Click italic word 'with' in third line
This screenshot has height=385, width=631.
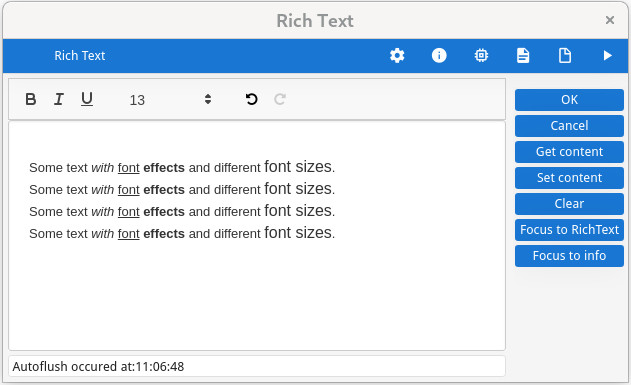pyautogui.click(x=103, y=212)
